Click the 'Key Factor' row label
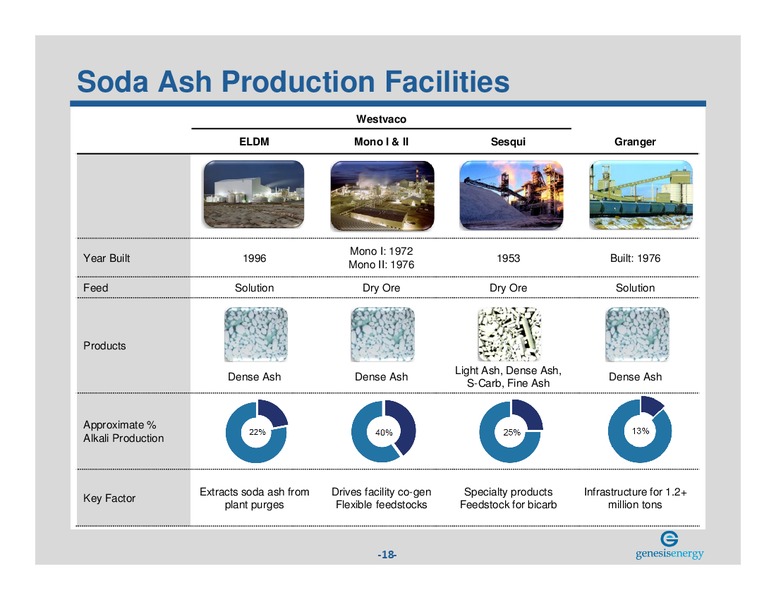Image resolution: width=776 pixels, height=600 pixels. 109,498
